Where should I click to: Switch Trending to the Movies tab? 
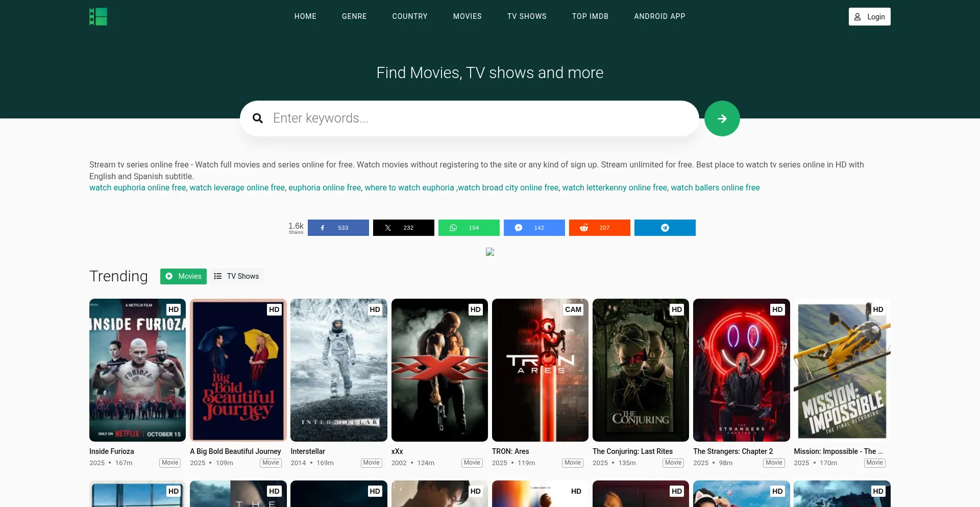(x=183, y=276)
